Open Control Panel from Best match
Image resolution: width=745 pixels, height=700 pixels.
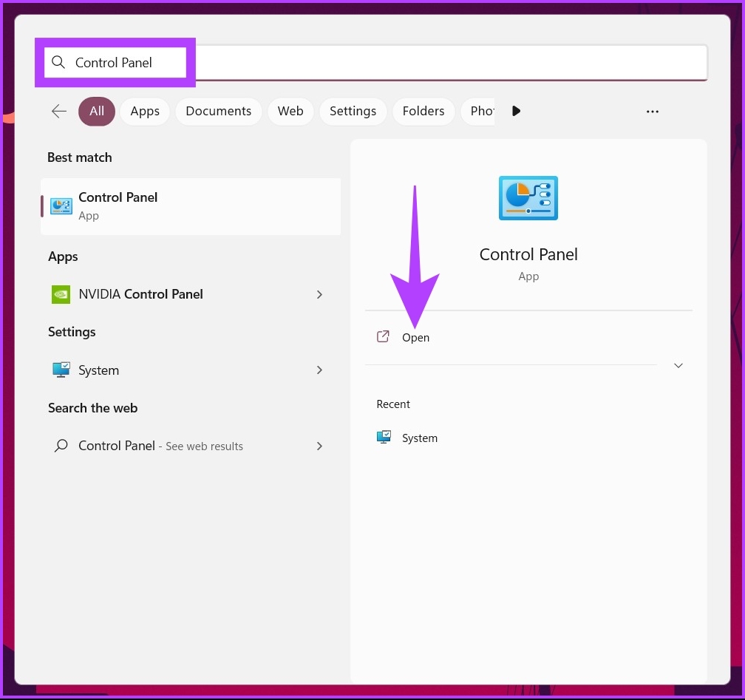[118, 205]
